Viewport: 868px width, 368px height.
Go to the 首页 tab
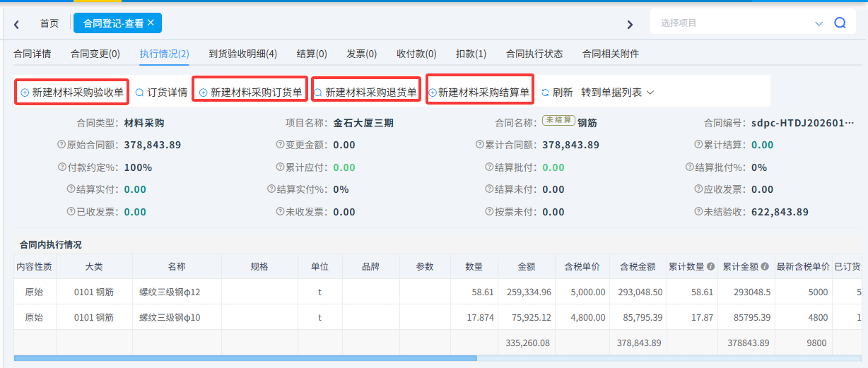coord(49,23)
